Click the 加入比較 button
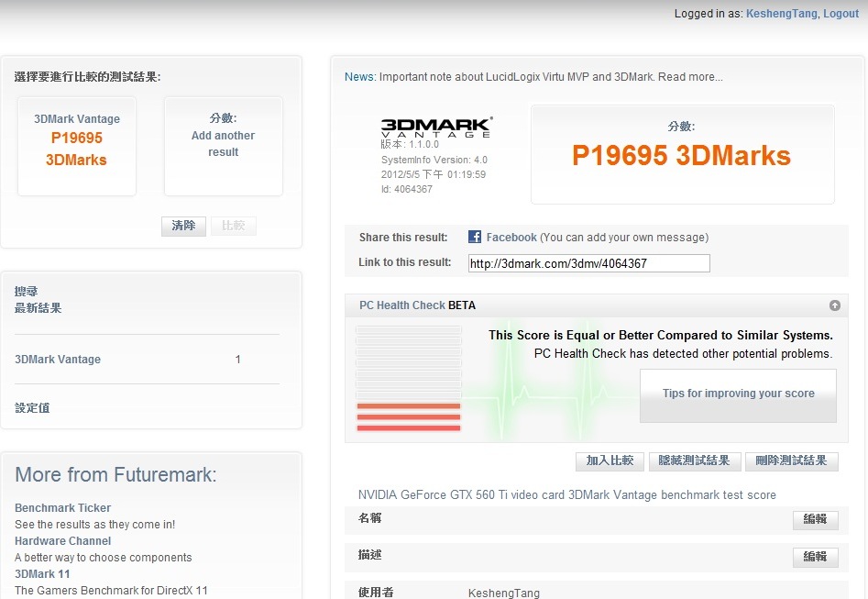The image size is (868, 599). [x=610, y=460]
